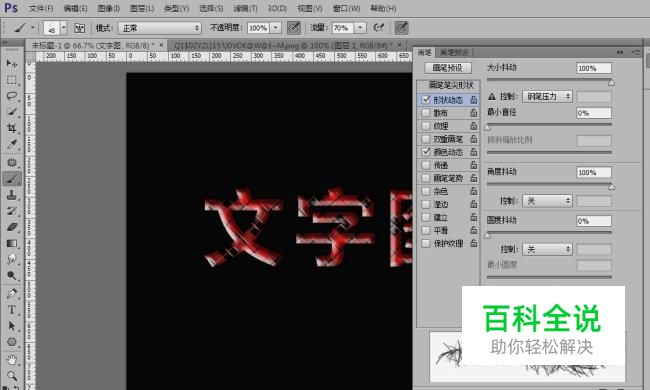Enable 传递 checkbox
The height and width of the screenshot is (390, 650).
pyautogui.click(x=426, y=165)
